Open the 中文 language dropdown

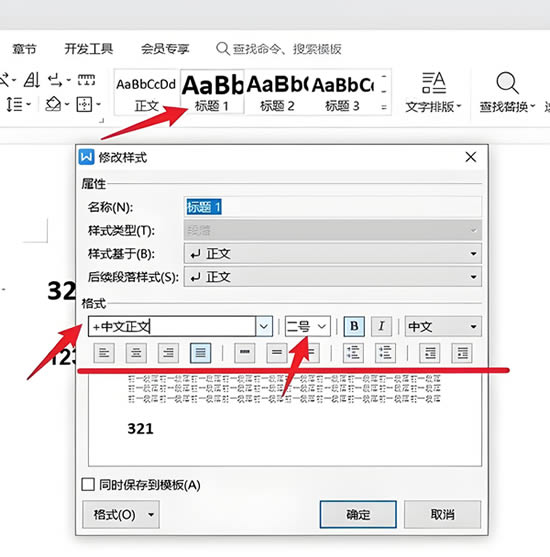click(x=443, y=326)
